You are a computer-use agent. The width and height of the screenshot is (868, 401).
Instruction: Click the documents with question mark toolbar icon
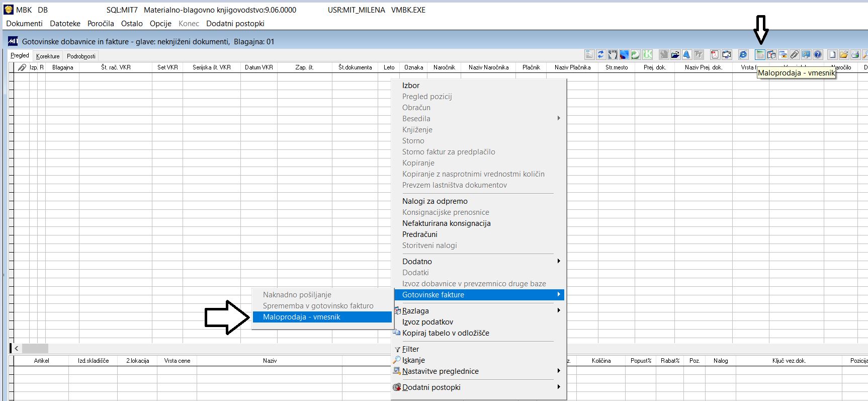[x=771, y=54]
